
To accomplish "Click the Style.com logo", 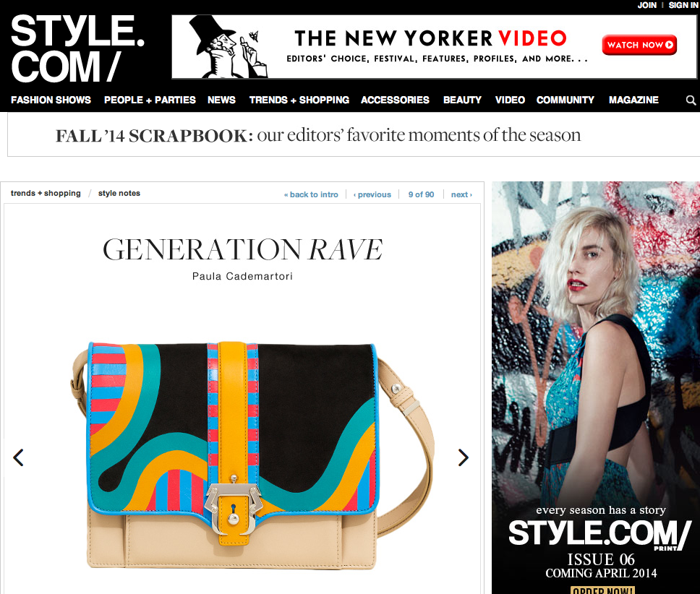I will click(x=77, y=48).
